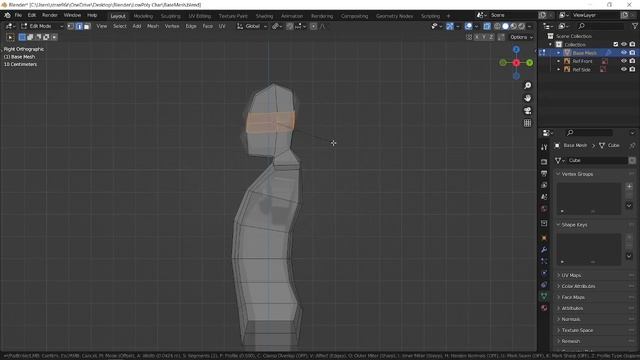This screenshot has width=640, height=360.
Task: Open the Mesh menu in viewport header
Action: [153, 26]
